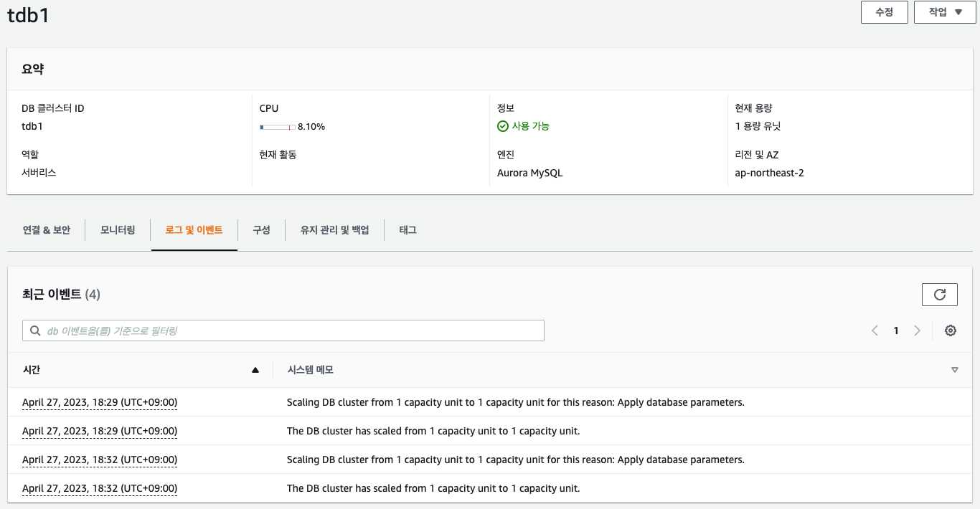This screenshot has height=509, width=980.
Task: Open events table settings gear
Action: [x=951, y=330]
